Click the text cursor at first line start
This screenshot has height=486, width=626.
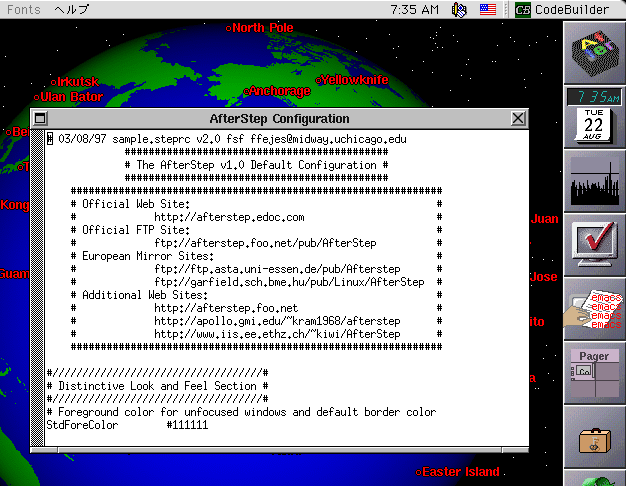click(50, 139)
